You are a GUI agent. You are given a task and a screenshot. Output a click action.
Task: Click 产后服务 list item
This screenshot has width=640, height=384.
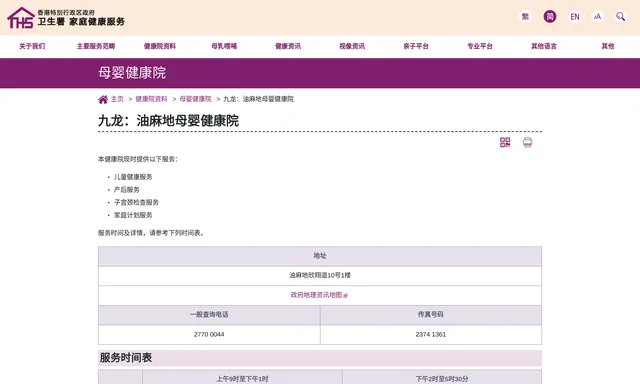pyautogui.click(x=127, y=190)
